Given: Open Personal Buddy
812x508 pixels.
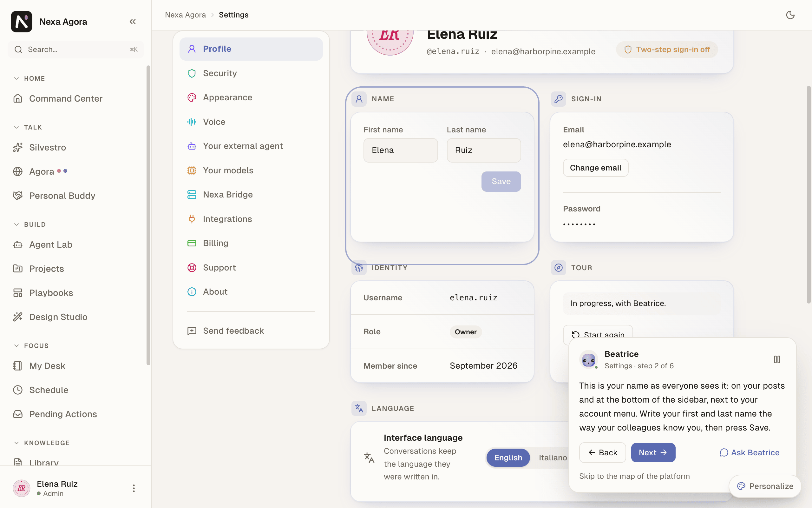Looking at the screenshot, I should pos(75,196).
